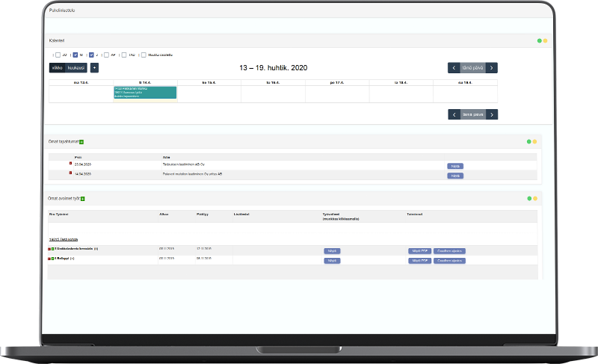Screen dimensions: 598x364
Task: Enable the Muutta osoitettu checkbox
Action: [144, 55]
